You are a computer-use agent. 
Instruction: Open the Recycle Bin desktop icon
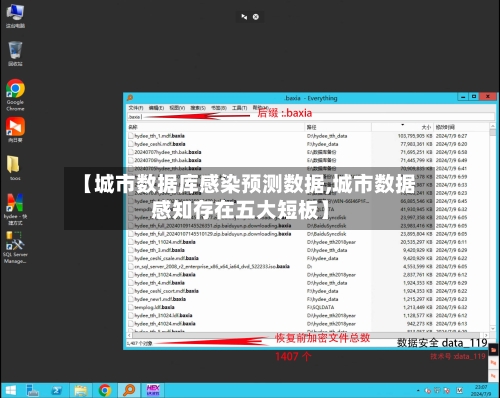(x=15, y=53)
